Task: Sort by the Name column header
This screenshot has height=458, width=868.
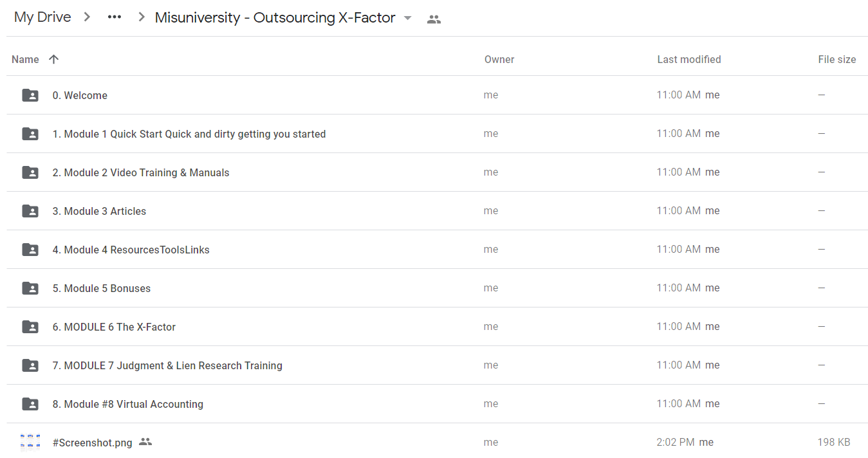Action: 25,59
